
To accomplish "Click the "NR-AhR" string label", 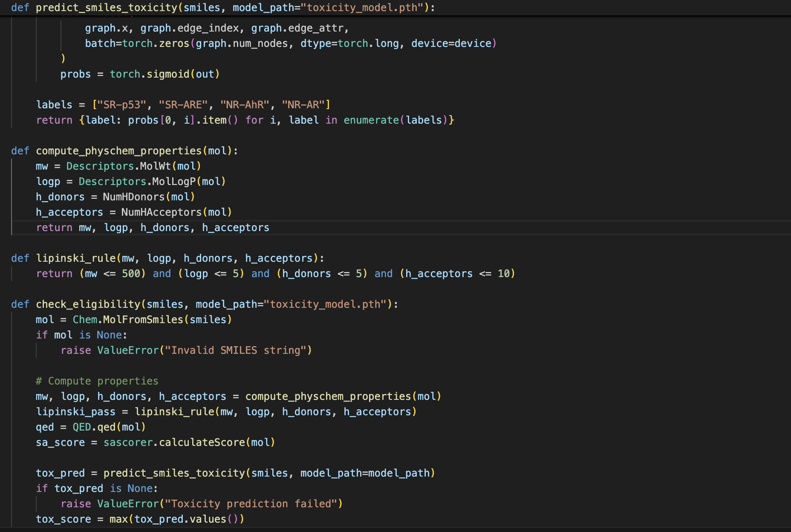I will (245, 105).
